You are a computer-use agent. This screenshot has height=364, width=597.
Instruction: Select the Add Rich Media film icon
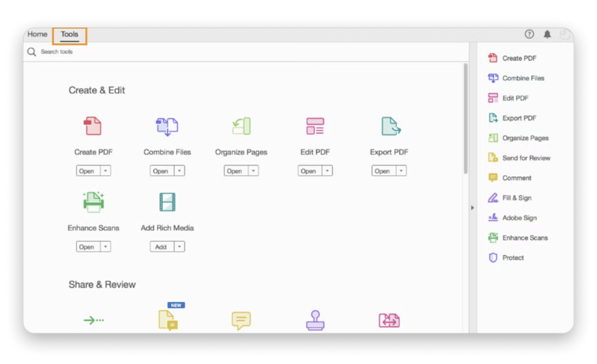[x=167, y=202]
